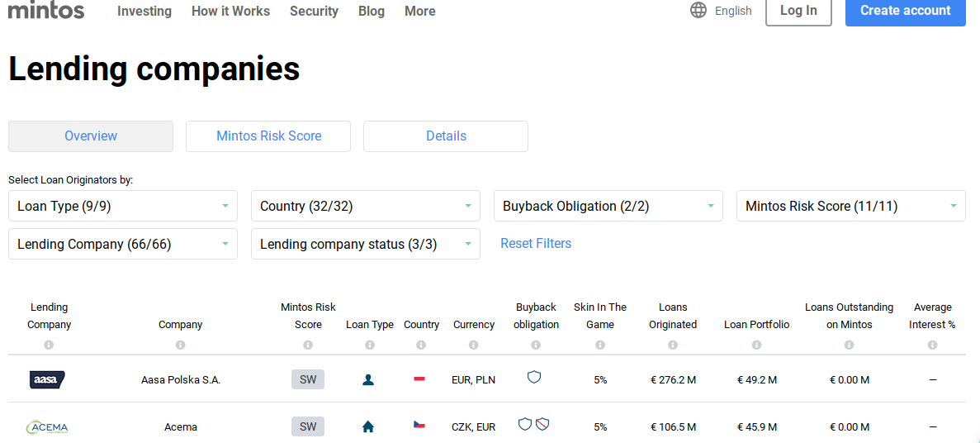
Task: Click Loan Portfolio column header
Action: [756, 325]
